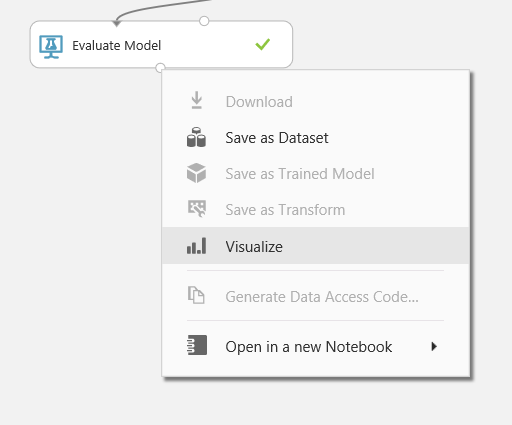The height and width of the screenshot is (425, 512).
Task: Choose Download text in context menu
Action: point(259,102)
